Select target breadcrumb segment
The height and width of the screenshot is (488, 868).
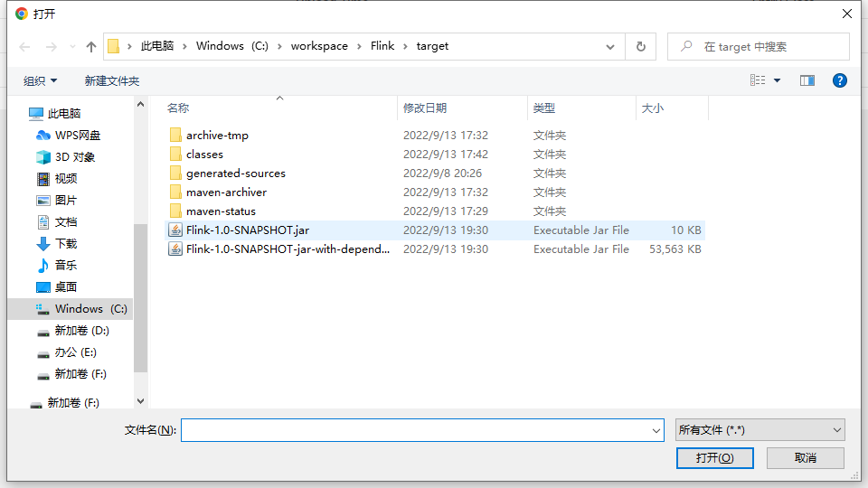(x=432, y=46)
